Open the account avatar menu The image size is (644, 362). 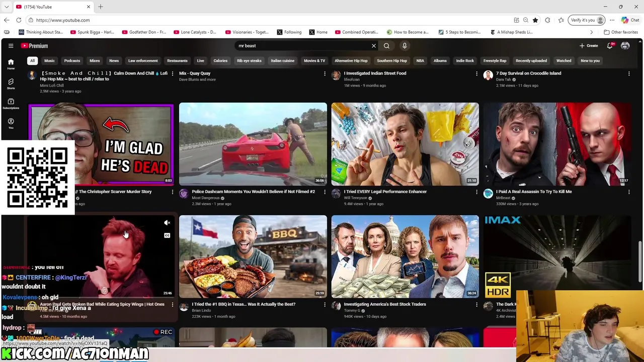[625, 46]
